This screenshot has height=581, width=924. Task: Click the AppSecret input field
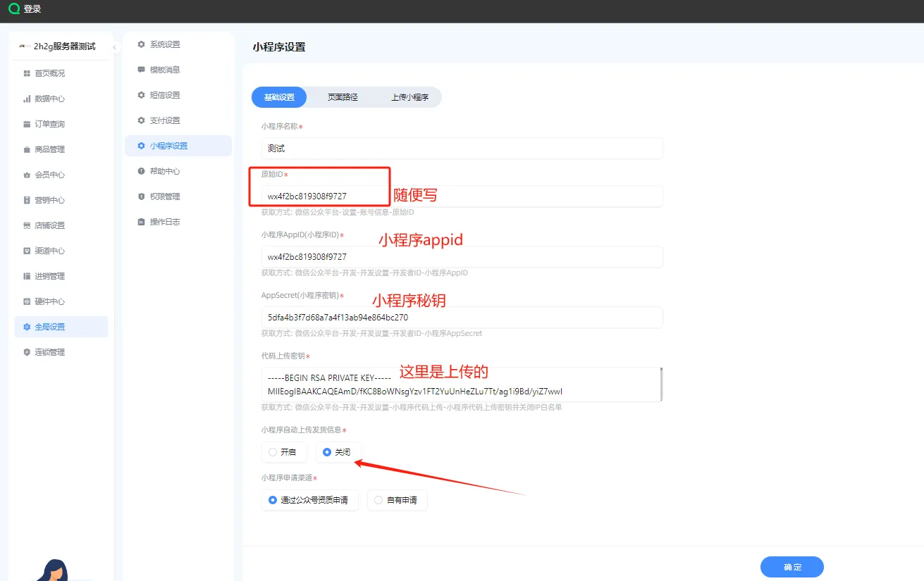click(462, 318)
